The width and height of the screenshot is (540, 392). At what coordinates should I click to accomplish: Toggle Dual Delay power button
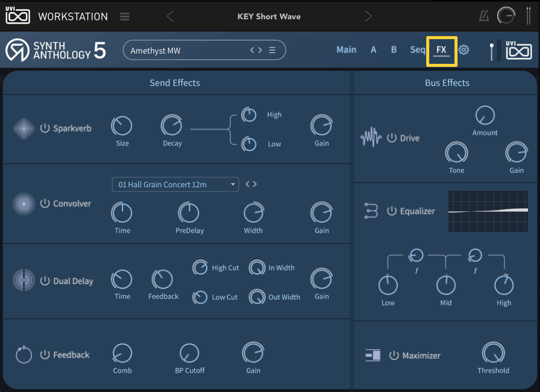point(45,281)
